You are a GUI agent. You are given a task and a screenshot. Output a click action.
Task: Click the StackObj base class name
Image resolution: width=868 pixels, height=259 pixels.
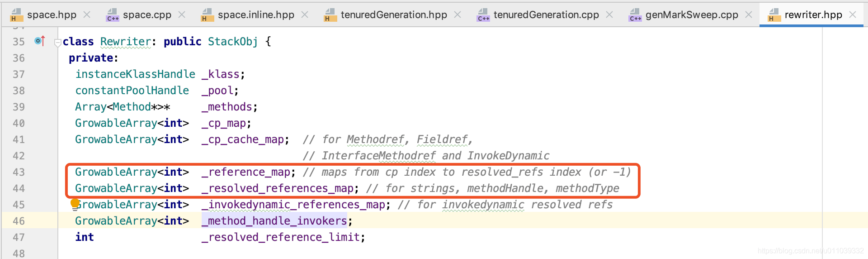233,42
